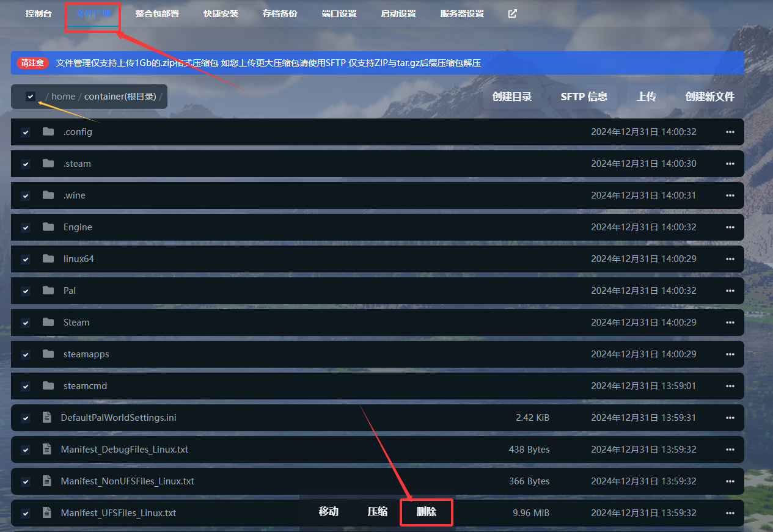The image size is (773, 532).
Task: Open the more options menu for the Steam folder
Action: coord(730,322)
